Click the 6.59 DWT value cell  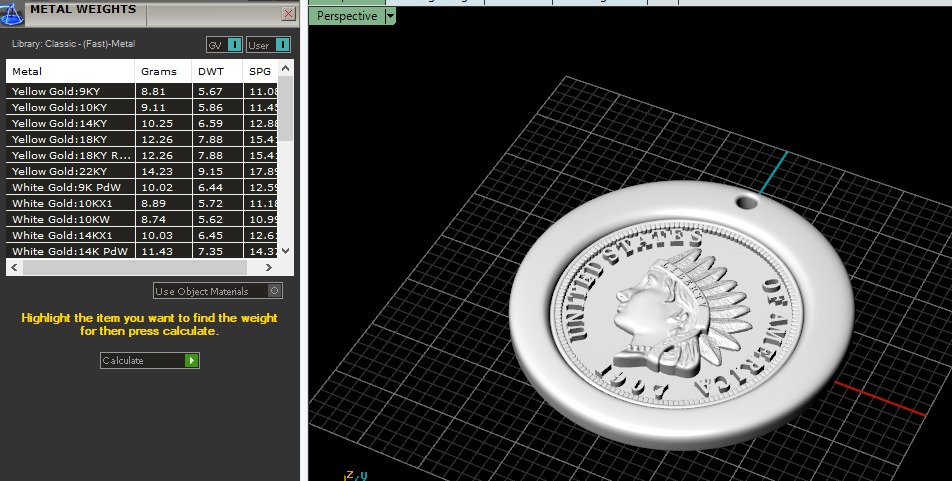coord(217,123)
